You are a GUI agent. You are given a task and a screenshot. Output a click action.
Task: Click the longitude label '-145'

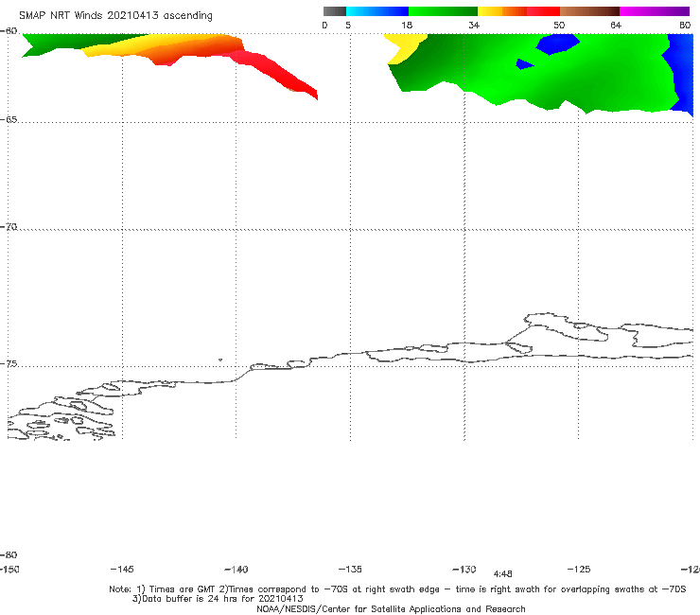122,569
